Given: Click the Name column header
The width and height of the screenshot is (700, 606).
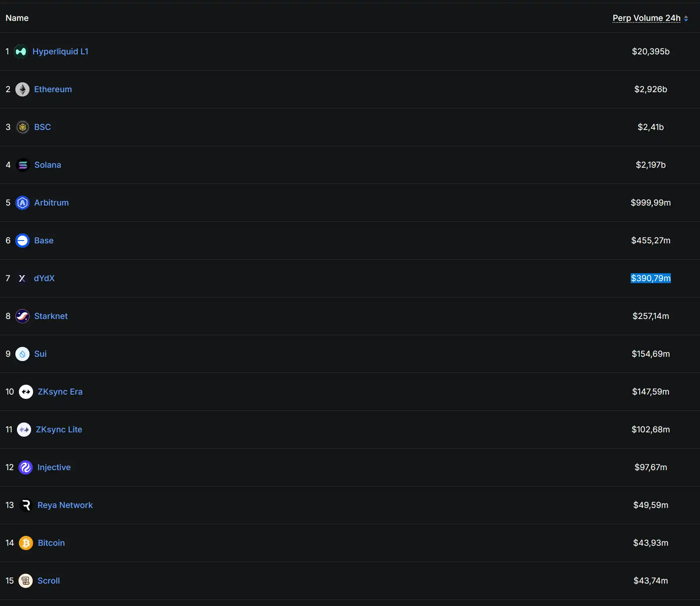Looking at the screenshot, I should [x=17, y=18].
